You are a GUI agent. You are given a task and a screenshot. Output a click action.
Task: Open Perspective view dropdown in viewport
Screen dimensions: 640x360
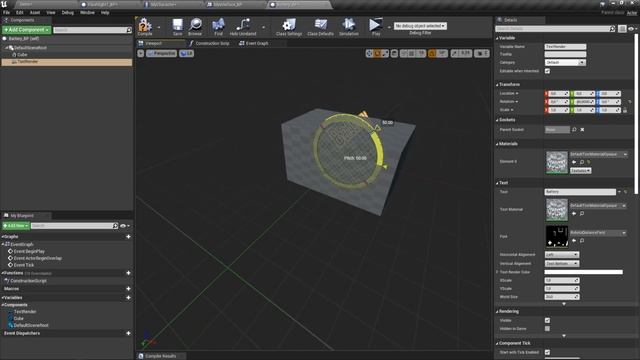161,53
